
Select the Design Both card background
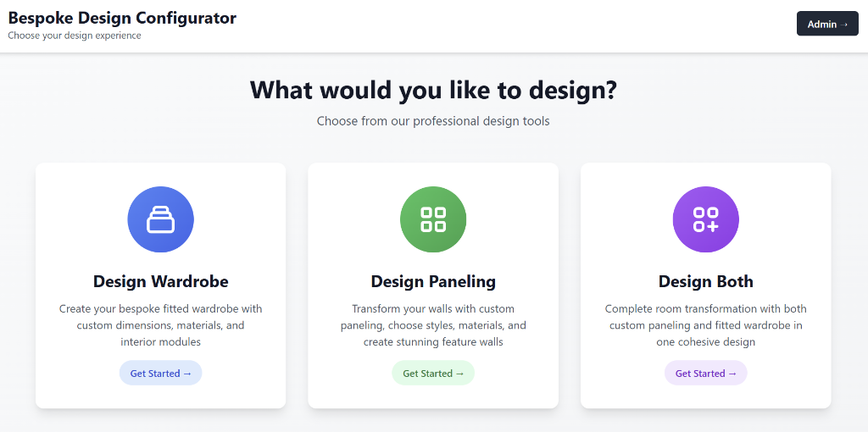705,285
